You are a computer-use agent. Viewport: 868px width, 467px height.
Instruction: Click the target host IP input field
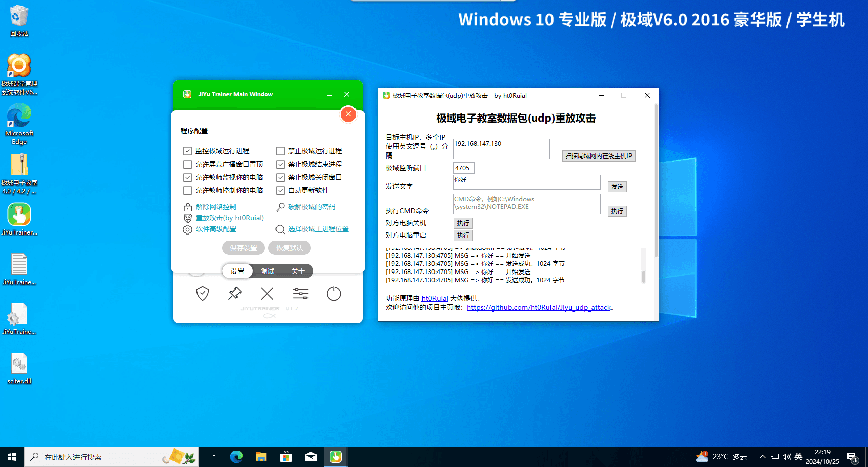[x=501, y=149]
